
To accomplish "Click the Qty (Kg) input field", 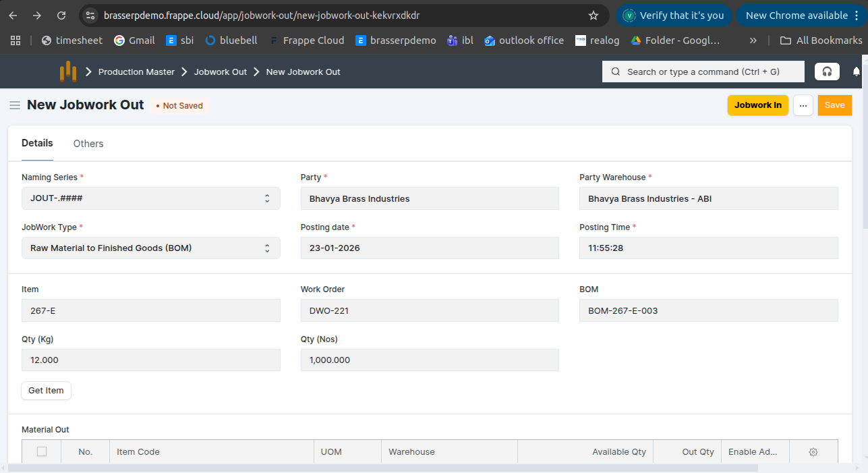I will [x=150, y=360].
